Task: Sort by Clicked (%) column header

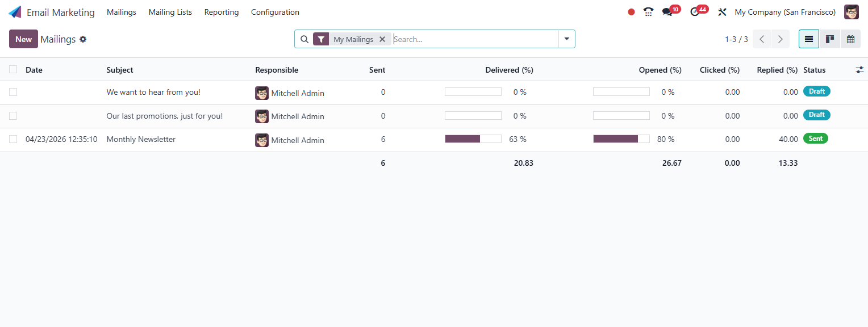Action: (720, 70)
